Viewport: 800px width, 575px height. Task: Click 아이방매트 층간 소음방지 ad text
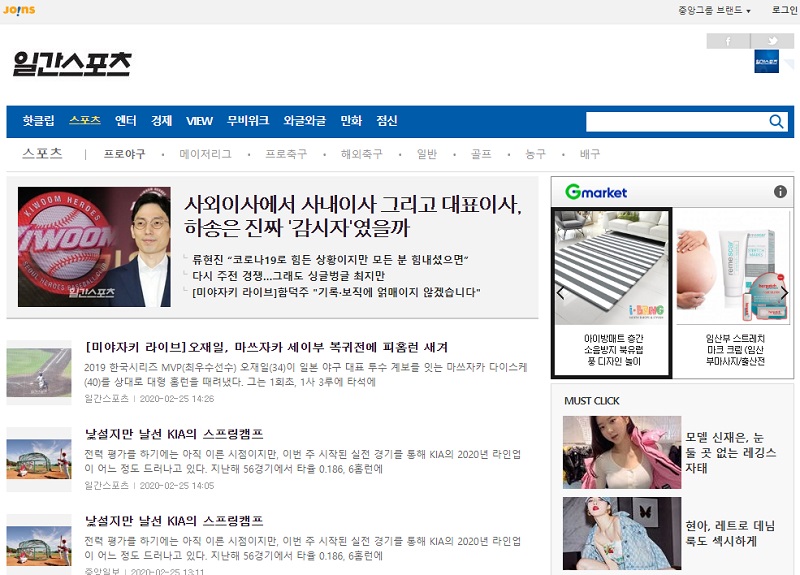click(x=613, y=350)
